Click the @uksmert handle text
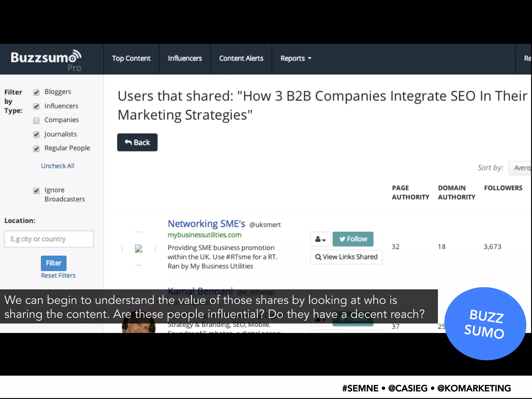This screenshot has height=399, width=532. point(265,225)
